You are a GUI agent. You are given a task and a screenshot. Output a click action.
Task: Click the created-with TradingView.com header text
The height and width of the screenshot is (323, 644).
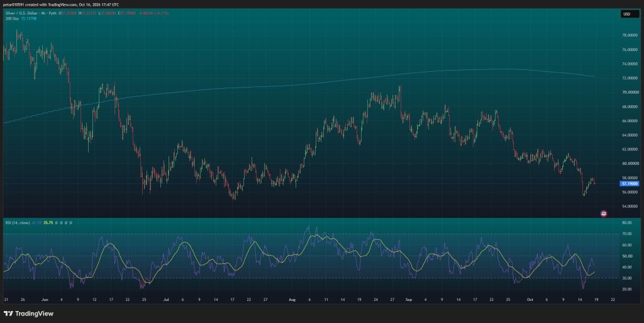(x=61, y=4)
